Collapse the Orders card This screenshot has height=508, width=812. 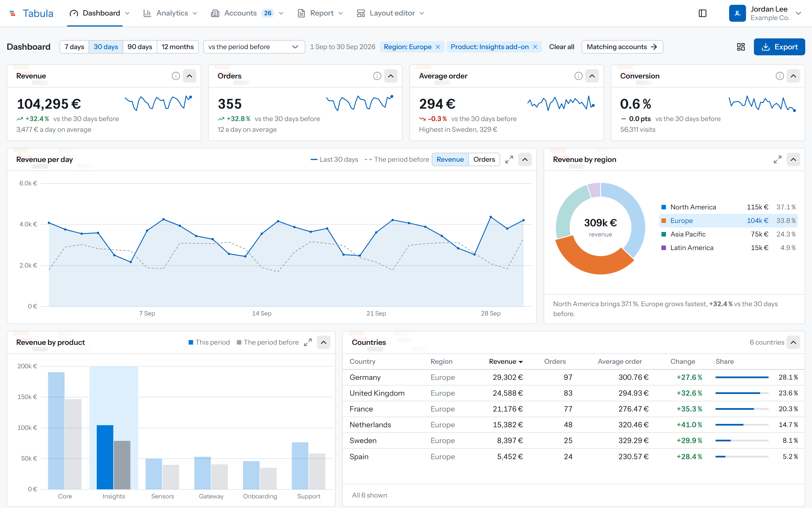pyautogui.click(x=391, y=76)
